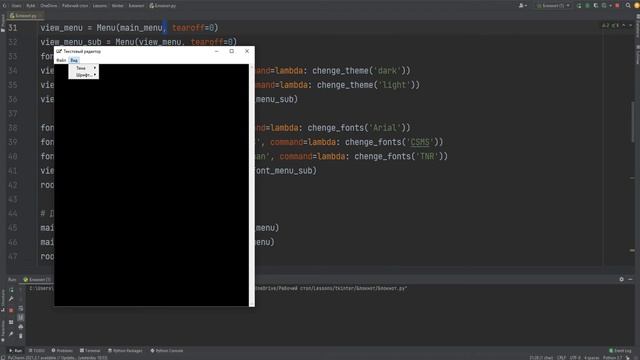Expand the Тема submenu
The image size is (640, 360).
point(84,68)
